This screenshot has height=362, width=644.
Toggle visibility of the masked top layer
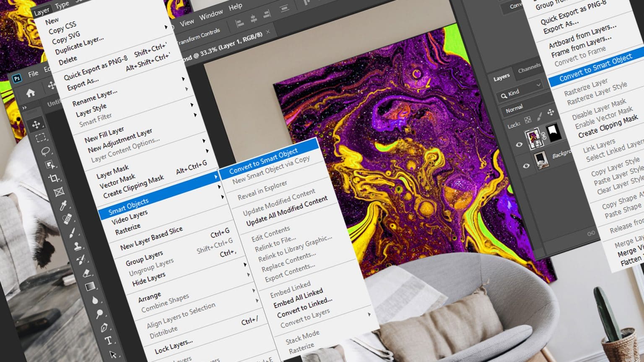[x=519, y=145]
